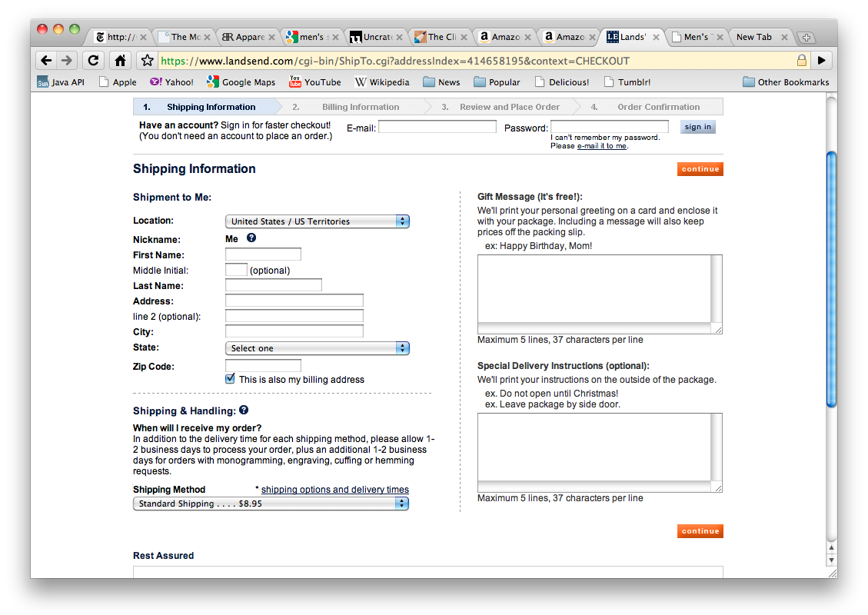This screenshot has width=868, height=615.
Task: Click into the Zip Code field
Action: tap(263, 365)
